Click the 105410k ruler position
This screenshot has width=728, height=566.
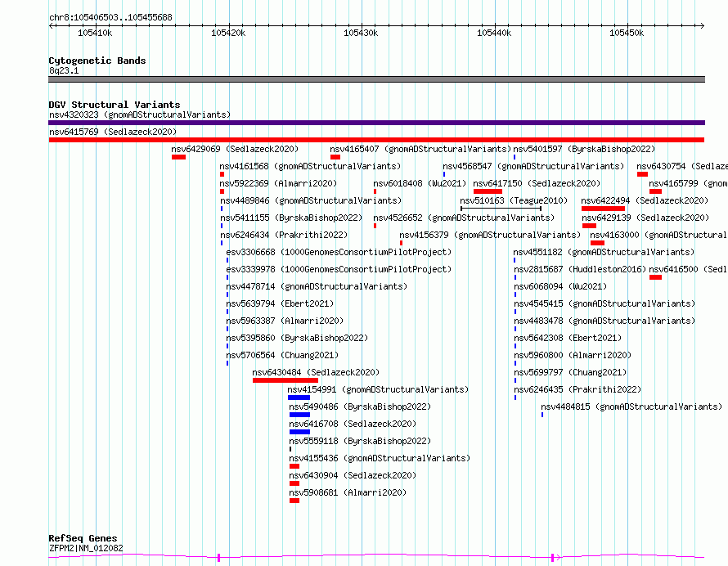(x=95, y=33)
